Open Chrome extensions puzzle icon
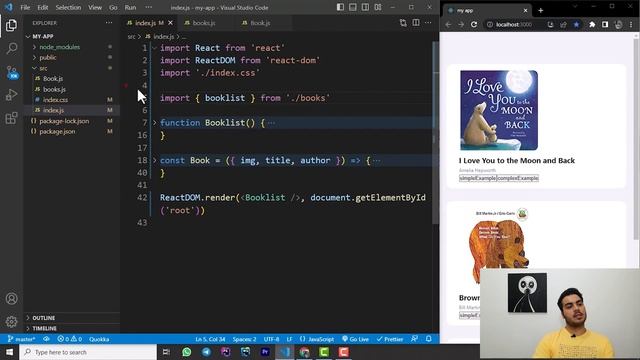Viewport: 640px width, 360px height. click(x=592, y=24)
